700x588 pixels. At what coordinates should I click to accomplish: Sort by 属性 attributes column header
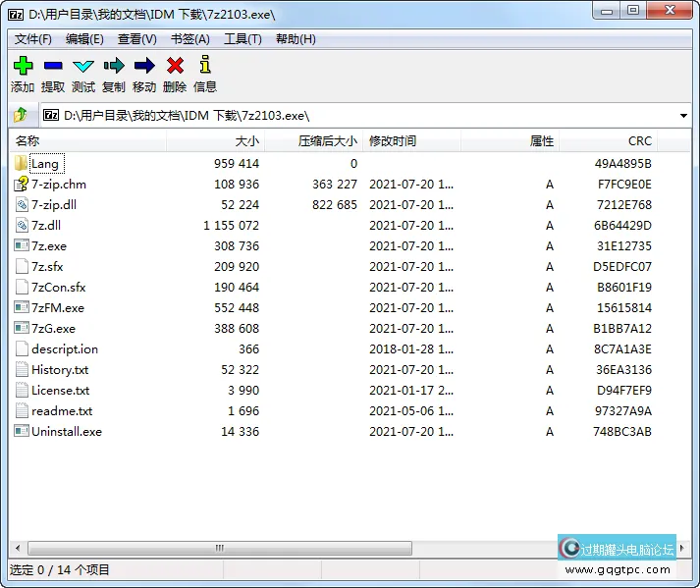coord(510,141)
